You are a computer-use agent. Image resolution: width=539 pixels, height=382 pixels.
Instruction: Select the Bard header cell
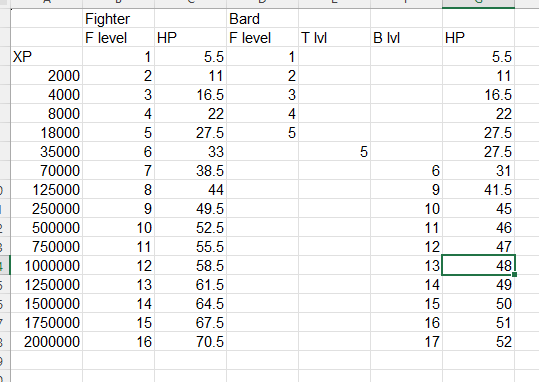click(262, 19)
